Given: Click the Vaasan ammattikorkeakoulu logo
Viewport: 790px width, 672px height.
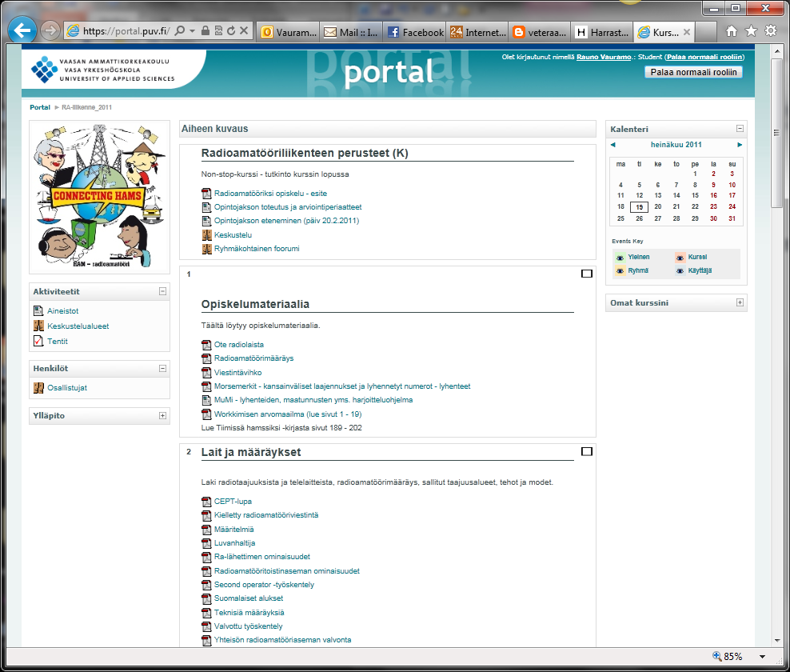Looking at the screenshot, I should coord(103,70).
